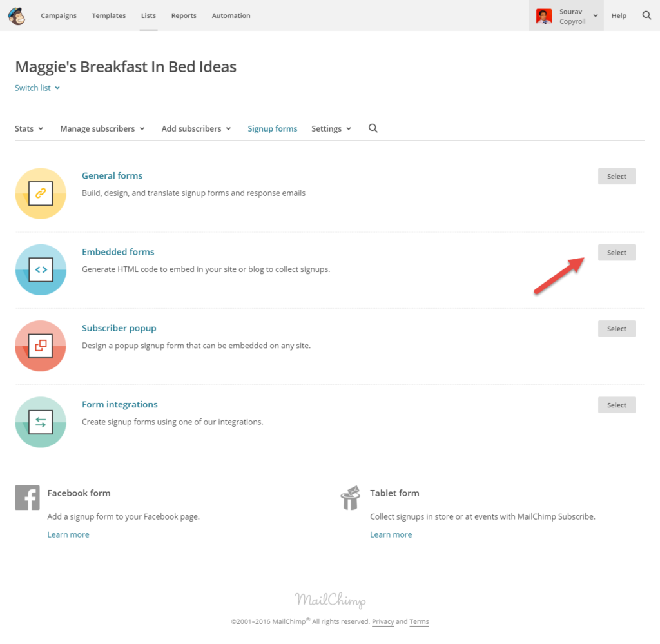The width and height of the screenshot is (660, 644).
Task: Click Sourav's profile avatar picture
Action: click(544, 16)
